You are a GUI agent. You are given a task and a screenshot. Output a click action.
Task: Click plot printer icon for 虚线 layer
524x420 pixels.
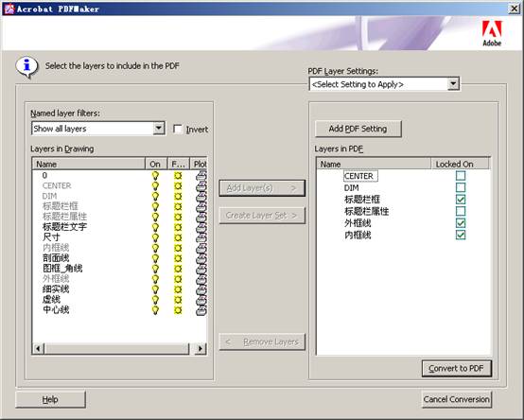[201, 300]
